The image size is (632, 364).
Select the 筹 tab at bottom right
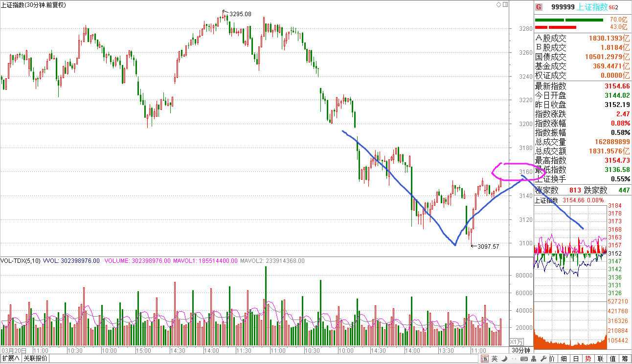[625, 359]
